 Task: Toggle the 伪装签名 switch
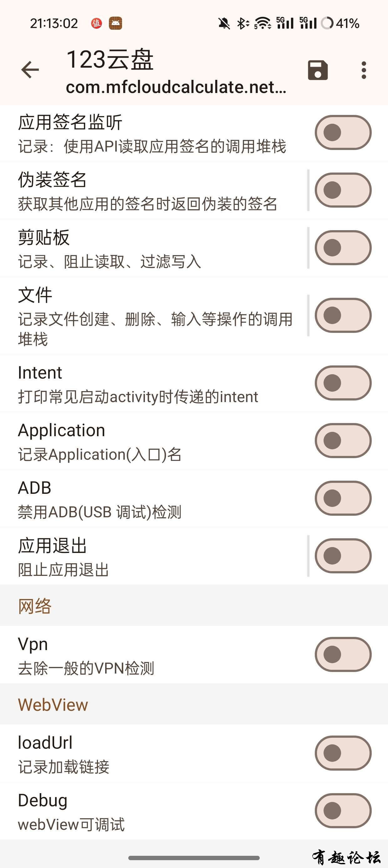pyautogui.click(x=343, y=190)
